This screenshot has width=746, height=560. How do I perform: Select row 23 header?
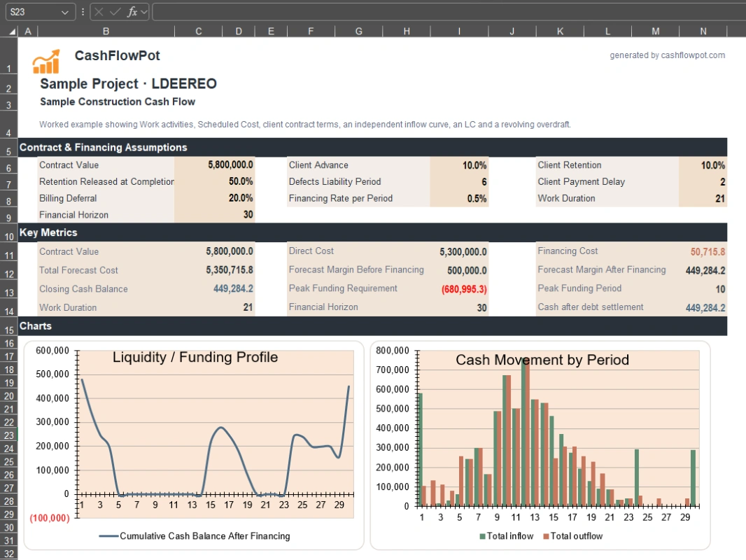tap(8, 435)
